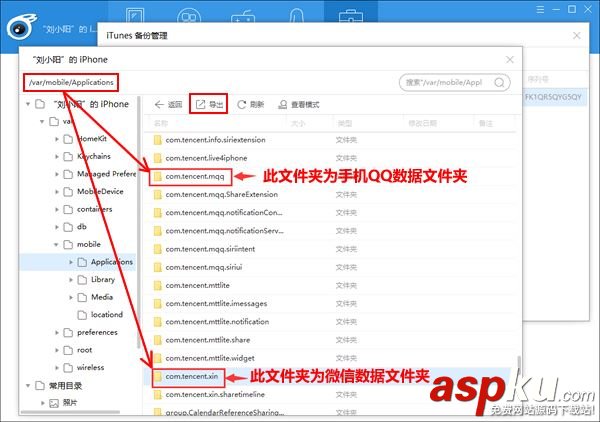The height and width of the screenshot is (422, 600).
Task: Click folder icon of com.tencent.mqq.siriui
Action: [157, 267]
